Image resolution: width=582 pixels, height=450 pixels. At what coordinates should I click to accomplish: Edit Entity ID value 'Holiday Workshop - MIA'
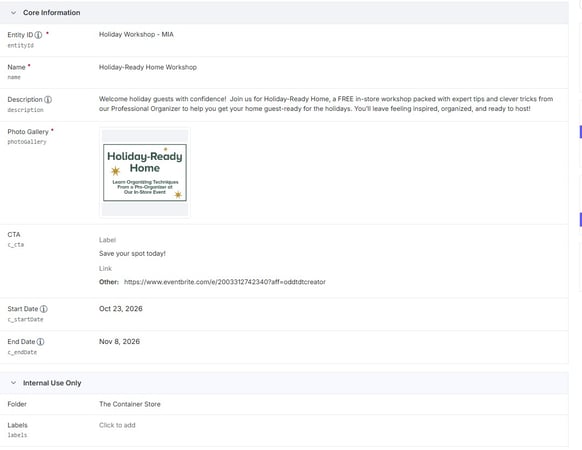[136, 35]
